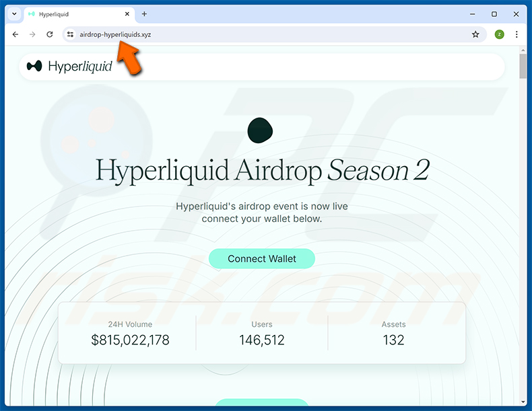Go back using the browser back arrow
The height and width of the screenshot is (411, 532).
(x=15, y=34)
